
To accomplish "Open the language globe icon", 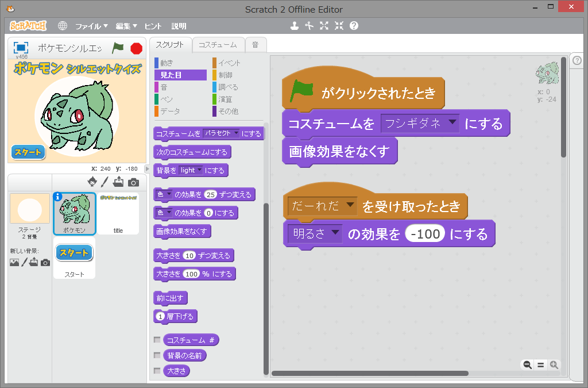I will coord(62,26).
